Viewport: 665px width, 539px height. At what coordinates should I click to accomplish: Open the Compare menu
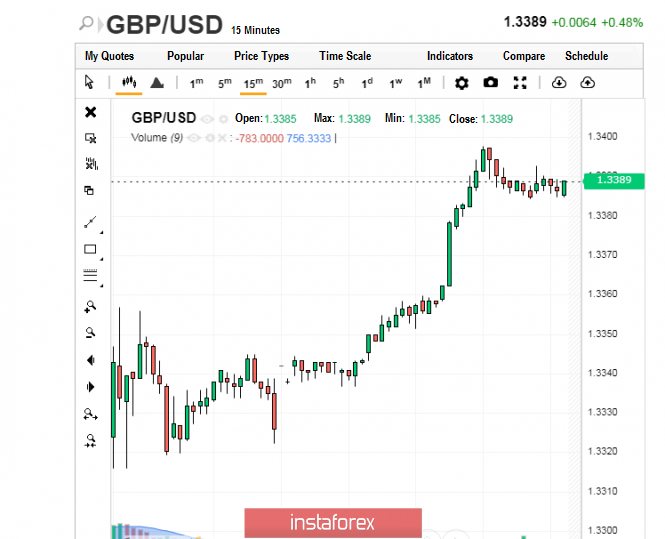(524, 56)
